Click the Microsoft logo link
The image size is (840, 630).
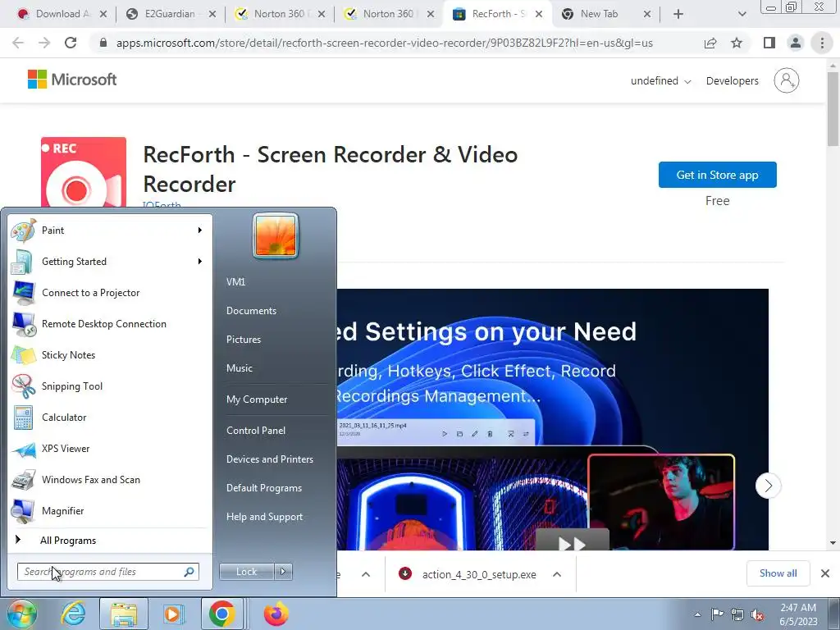[x=72, y=80]
